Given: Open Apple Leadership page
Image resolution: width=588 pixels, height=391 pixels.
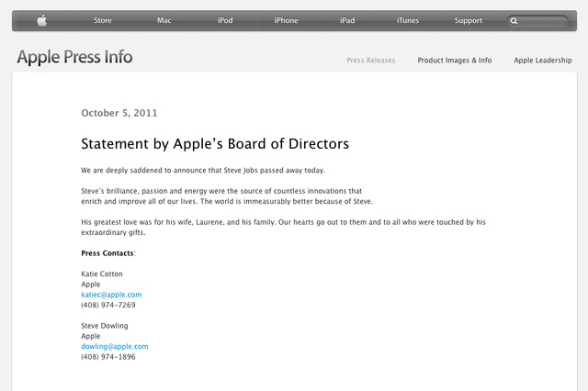Looking at the screenshot, I should point(543,61).
